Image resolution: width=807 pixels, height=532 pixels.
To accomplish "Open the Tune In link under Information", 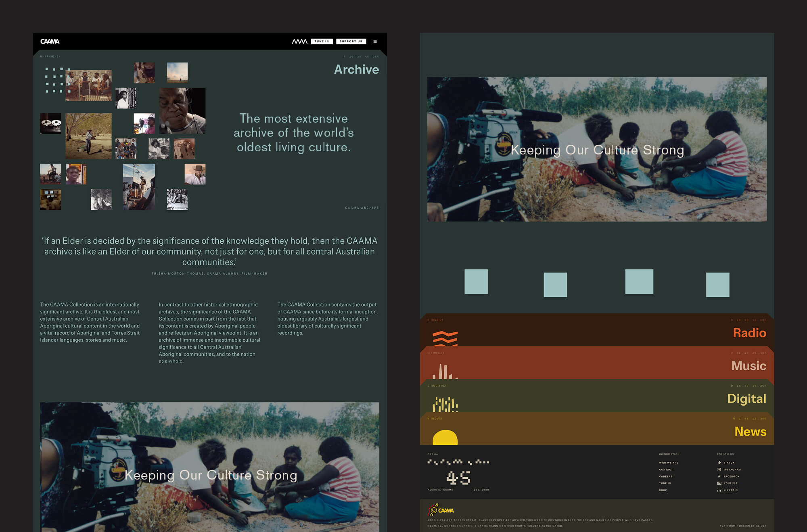I will (665, 483).
